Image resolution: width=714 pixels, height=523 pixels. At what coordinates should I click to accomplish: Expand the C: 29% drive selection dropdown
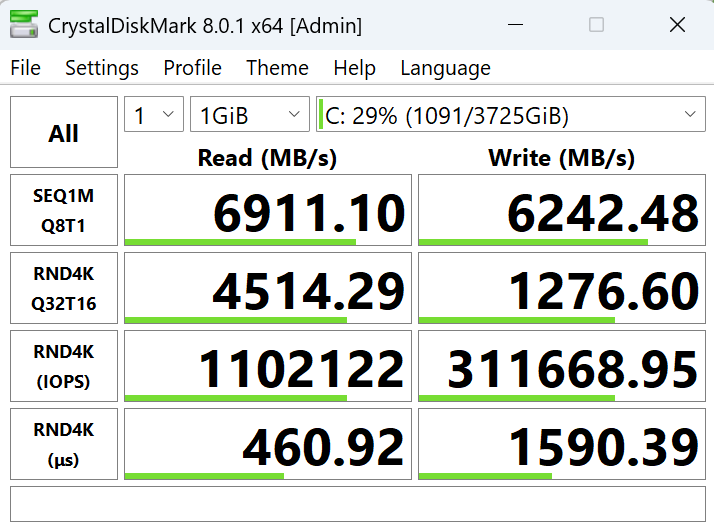[511, 114]
